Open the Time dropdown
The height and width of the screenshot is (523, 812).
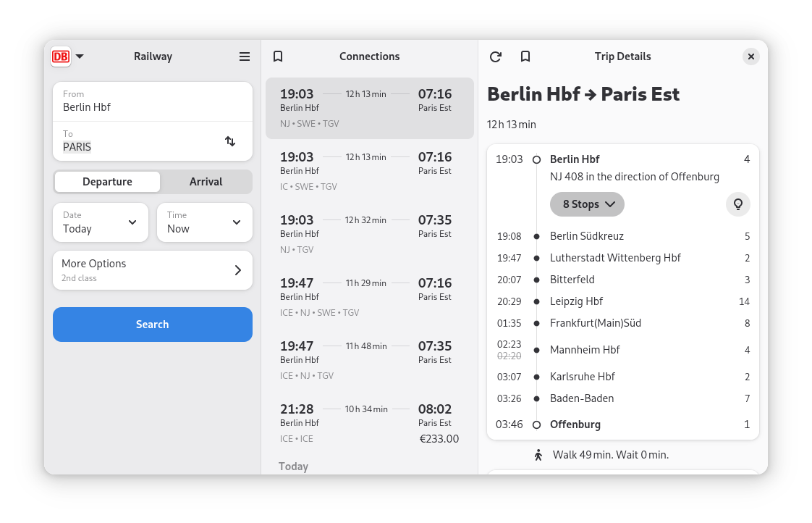pyautogui.click(x=205, y=222)
